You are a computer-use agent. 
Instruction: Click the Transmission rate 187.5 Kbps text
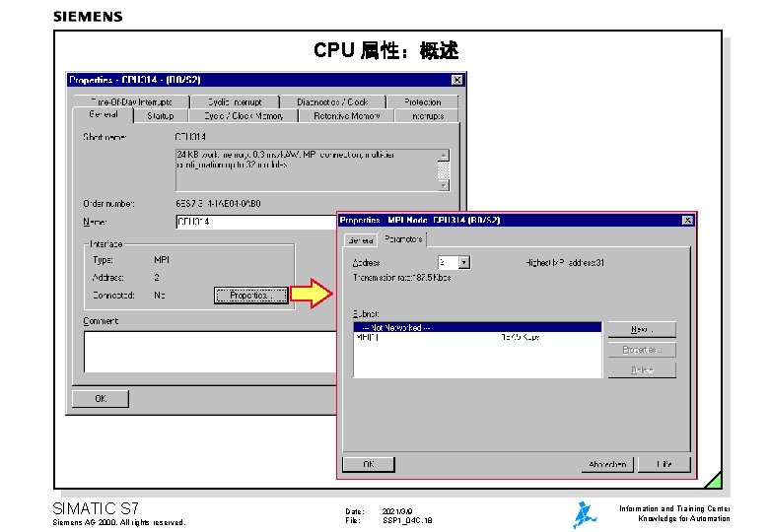401,277
